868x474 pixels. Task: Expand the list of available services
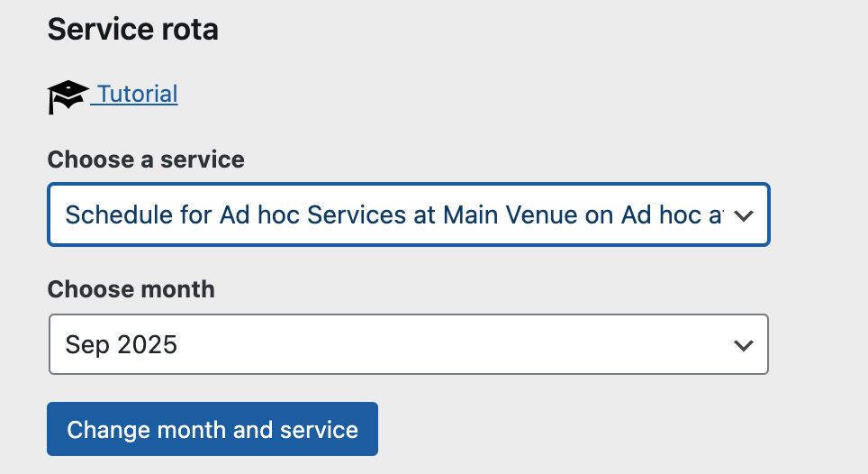coord(744,216)
